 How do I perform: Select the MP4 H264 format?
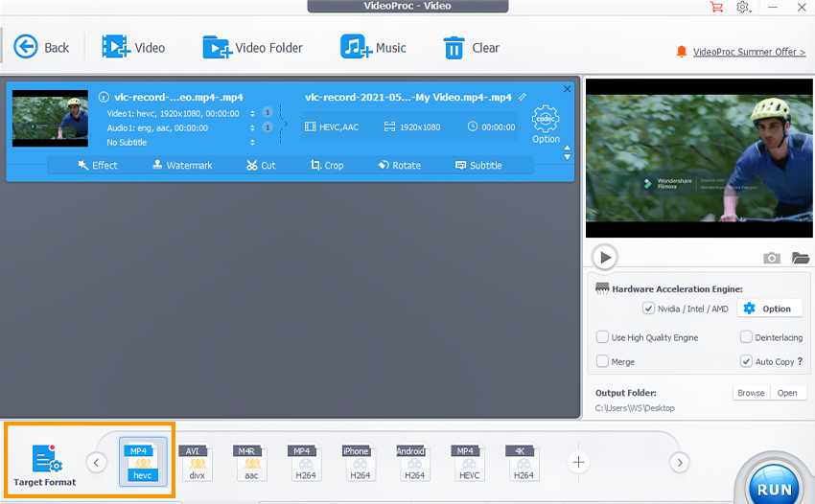306,462
